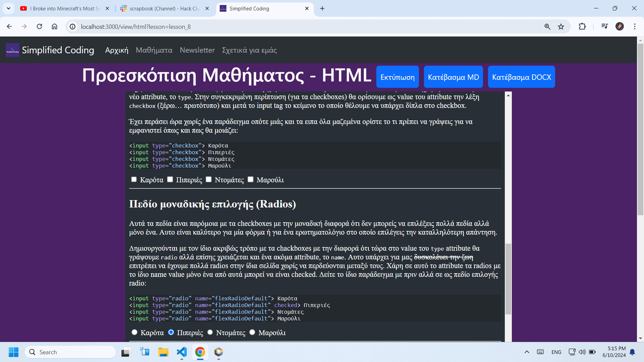The image size is (644, 362).
Task: Tick the Ντομάτες checkbox
Action: click(208, 179)
